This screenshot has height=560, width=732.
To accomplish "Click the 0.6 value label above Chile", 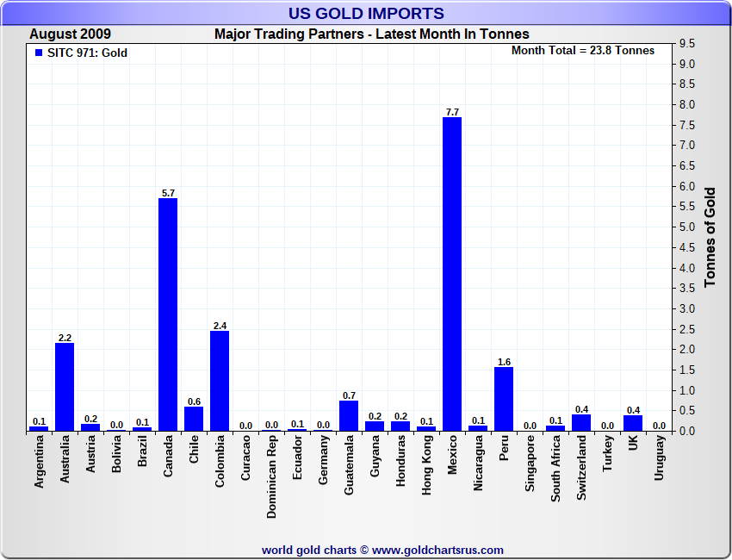I will point(195,401).
